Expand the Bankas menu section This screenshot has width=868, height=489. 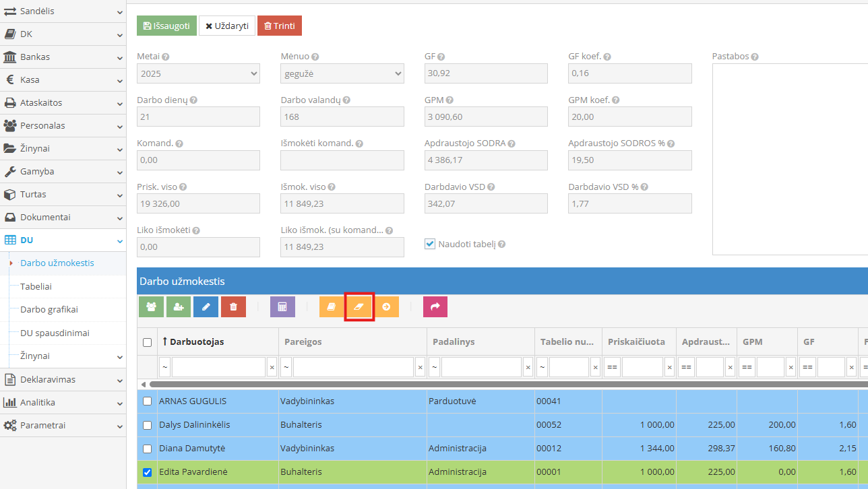coord(63,57)
